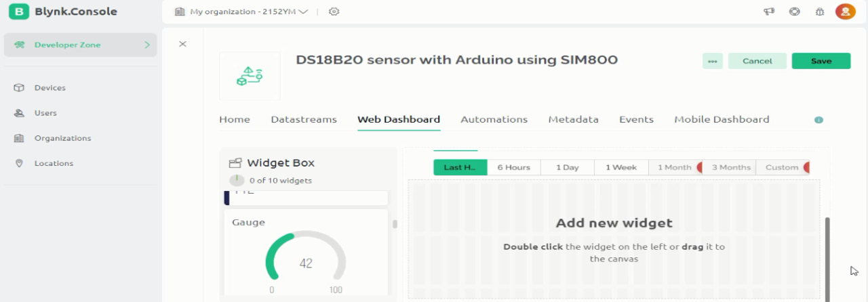868x302 pixels.
Task: Expand Developer Zone chevron arrow
Action: pyautogui.click(x=146, y=45)
